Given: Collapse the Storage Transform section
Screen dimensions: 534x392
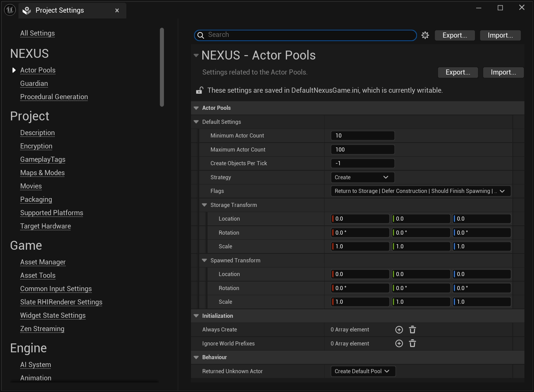Looking at the screenshot, I should pos(204,205).
